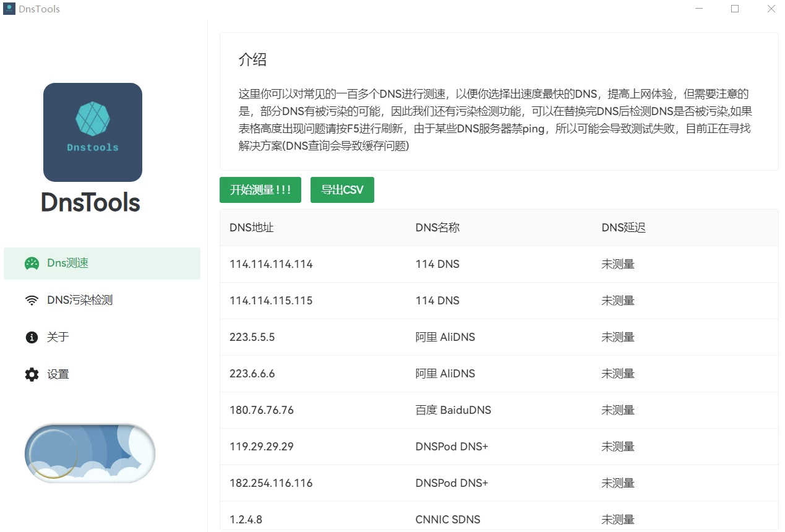Click the DNS地址 column header

(x=251, y=228)
